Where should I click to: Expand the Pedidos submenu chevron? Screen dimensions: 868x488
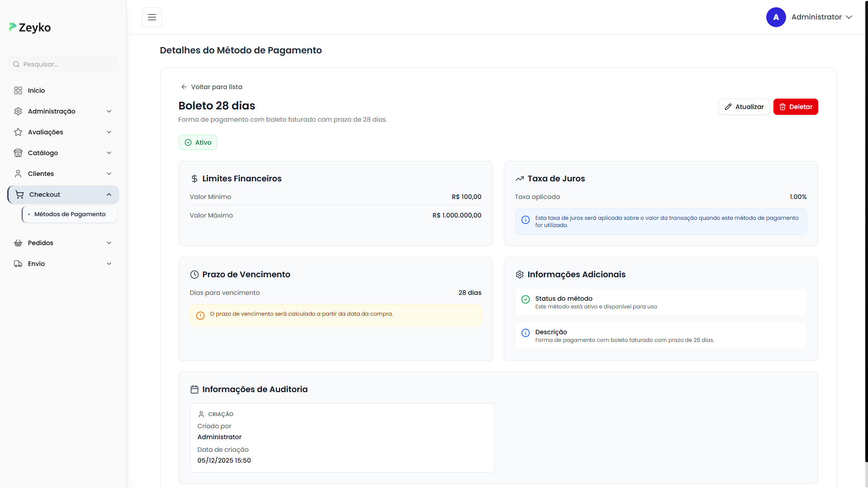109,243
